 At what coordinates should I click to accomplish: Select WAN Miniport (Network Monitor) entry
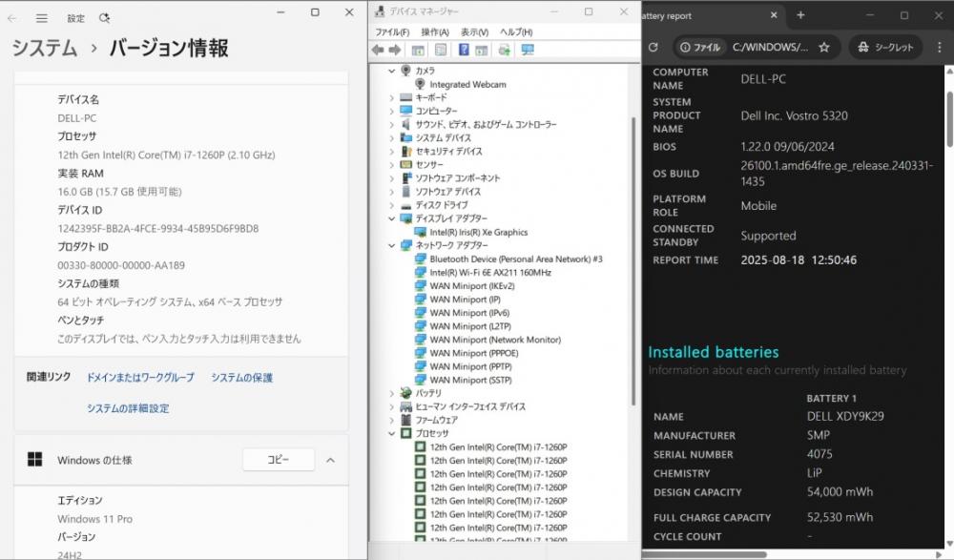coord(495,340)
